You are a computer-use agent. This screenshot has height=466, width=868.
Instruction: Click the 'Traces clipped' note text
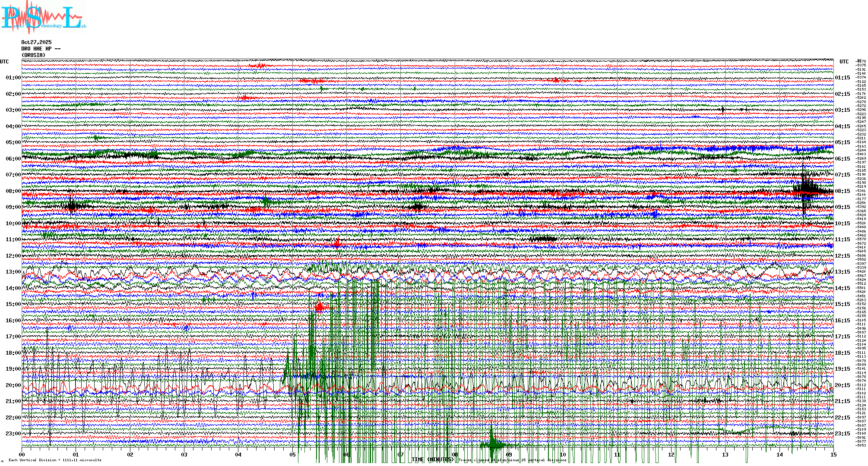pos(512,460)
